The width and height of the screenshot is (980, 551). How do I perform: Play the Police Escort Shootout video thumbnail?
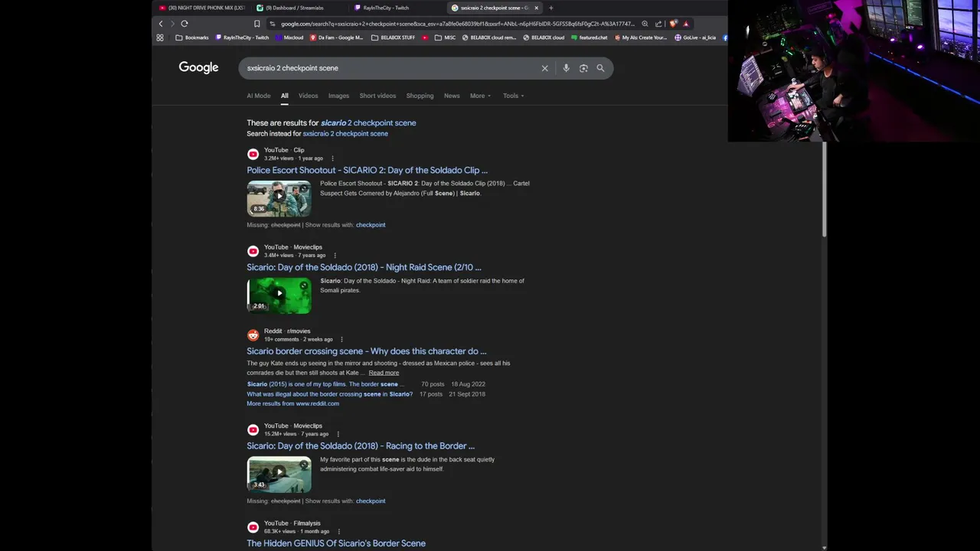click(x=279, y=198)
